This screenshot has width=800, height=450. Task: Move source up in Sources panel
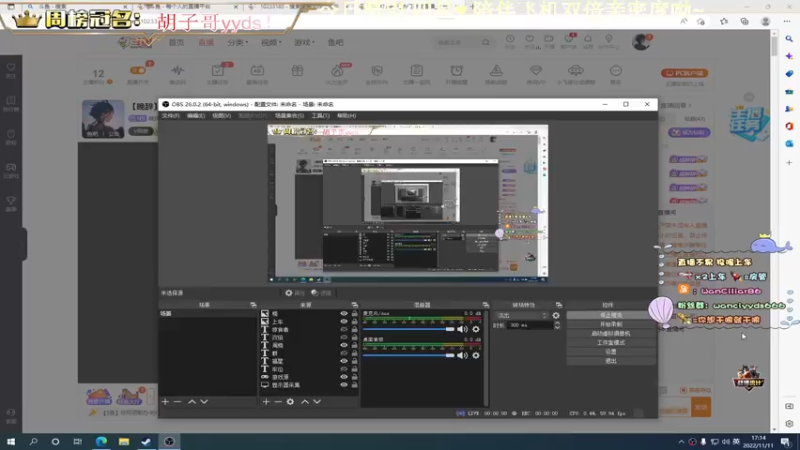[305, 402]
